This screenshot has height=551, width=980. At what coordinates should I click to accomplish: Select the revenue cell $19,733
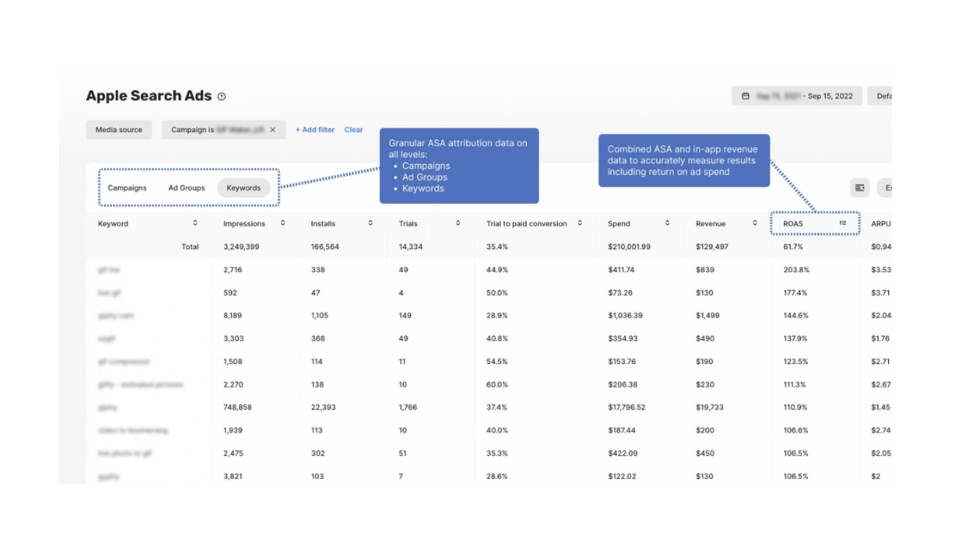click(x=710, y=407)
